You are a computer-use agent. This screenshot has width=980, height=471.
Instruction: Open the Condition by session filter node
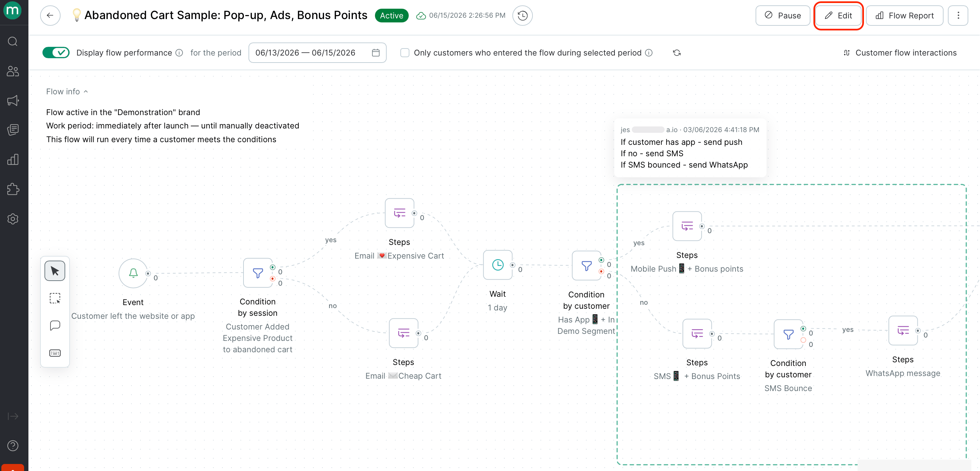pos(258,273)
